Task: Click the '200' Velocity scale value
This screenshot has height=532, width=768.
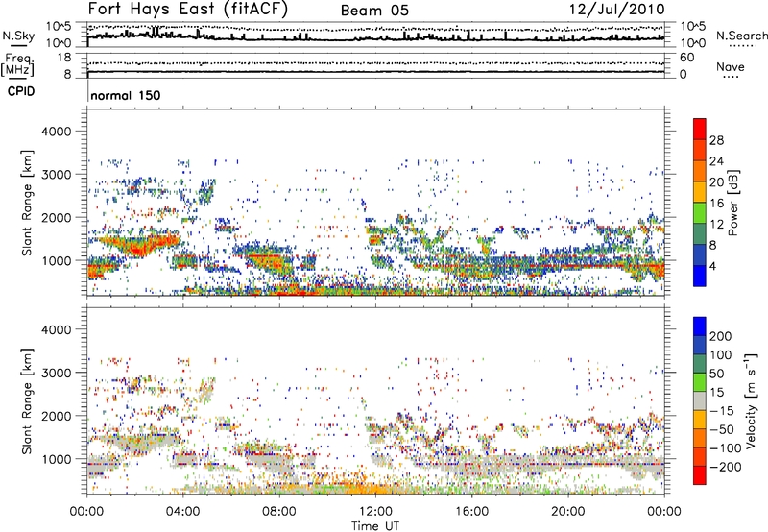Action: pyautogui.click(x=721, y=336)
